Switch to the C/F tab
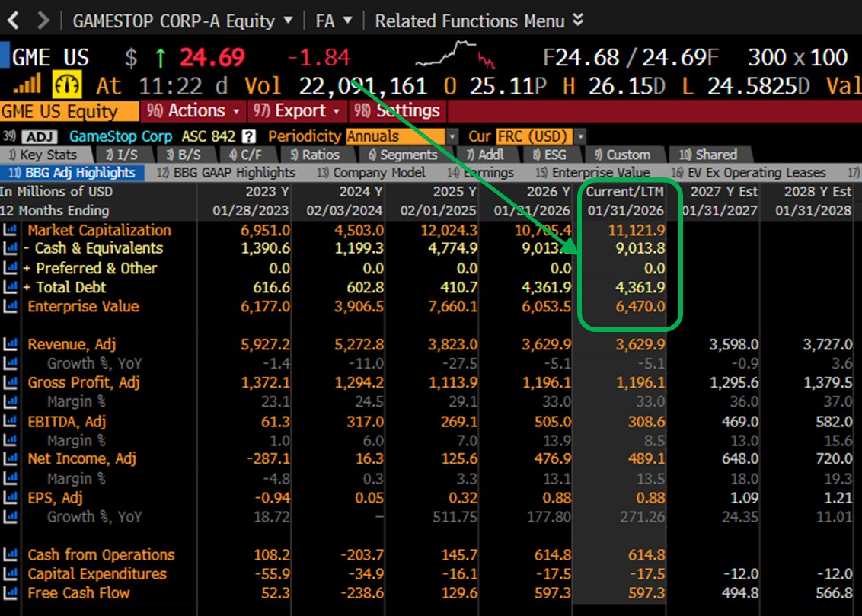Screen dimensions: 862x616 [246, 155]
